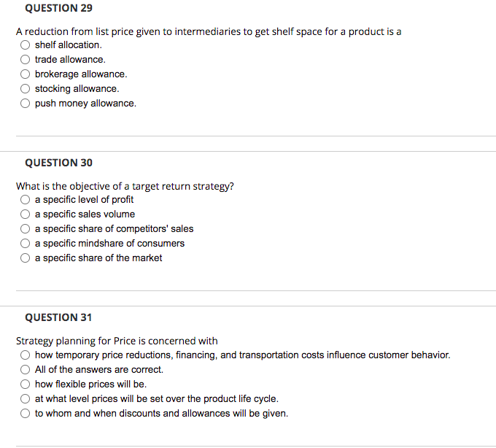The width and height of the screenshot is (496, 448).
Task: Click the "QUESTION 30" heading
Action: (x=58, y=163)
